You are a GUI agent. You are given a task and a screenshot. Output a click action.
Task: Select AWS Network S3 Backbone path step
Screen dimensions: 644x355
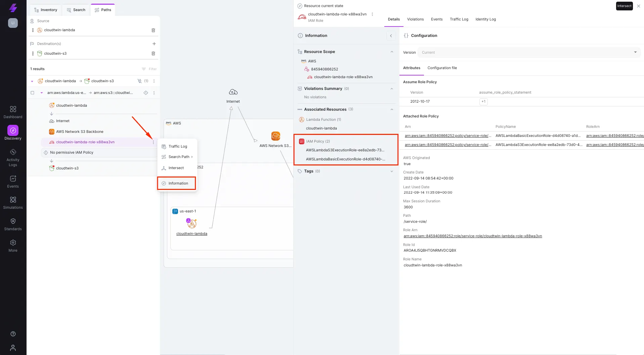(80, 132)
